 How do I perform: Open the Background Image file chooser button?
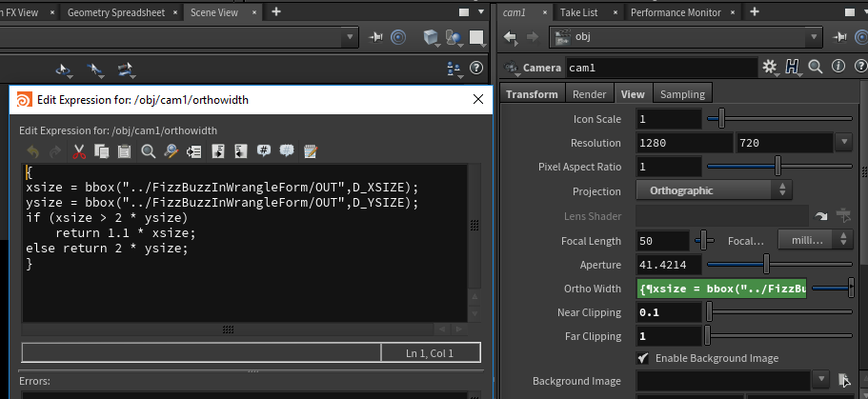coord(843,381)
